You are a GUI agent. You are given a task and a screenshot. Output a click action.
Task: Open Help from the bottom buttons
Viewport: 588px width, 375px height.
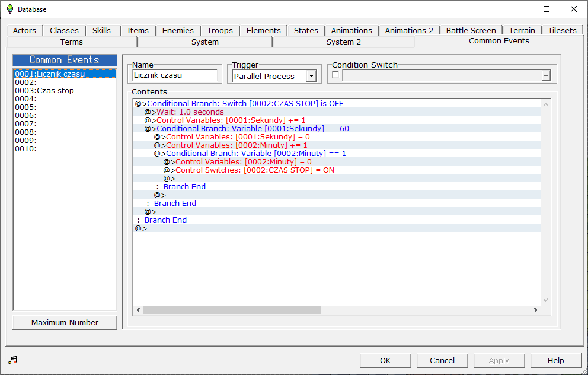click(556, 360)
